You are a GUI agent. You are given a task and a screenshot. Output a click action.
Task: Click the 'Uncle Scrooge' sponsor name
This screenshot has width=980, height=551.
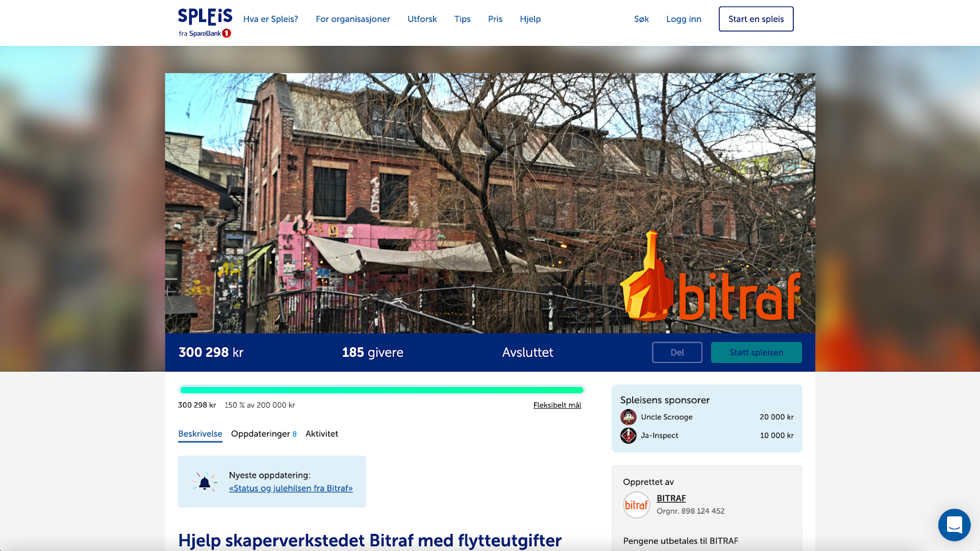tap(666, 417)
